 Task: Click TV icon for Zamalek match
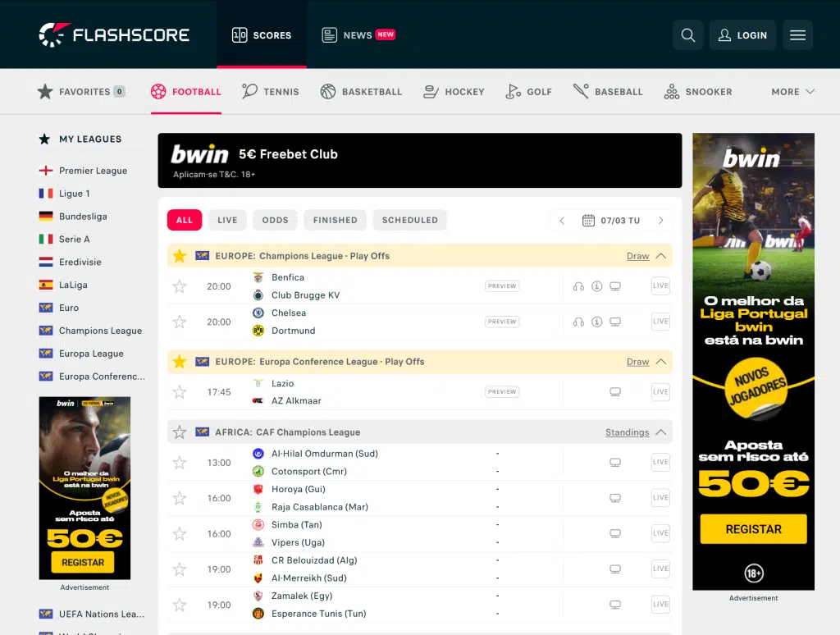point(615,605)
